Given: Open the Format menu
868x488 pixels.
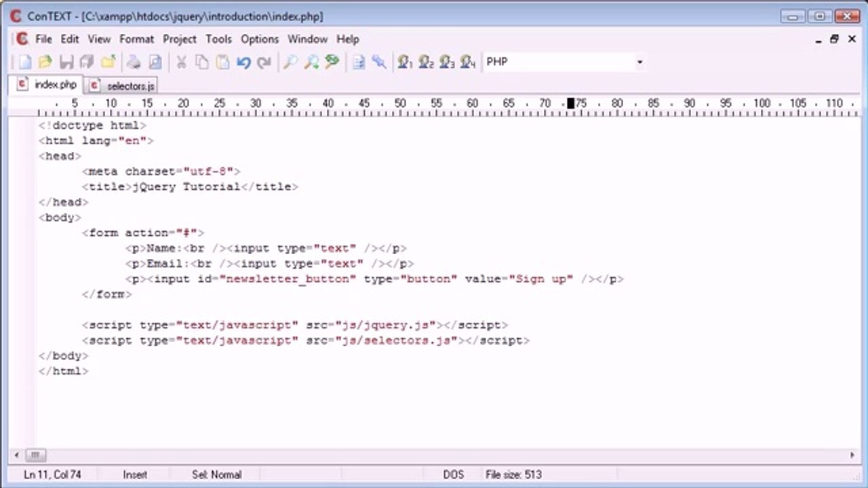Looking at the screenshot, I should [137, 39].
